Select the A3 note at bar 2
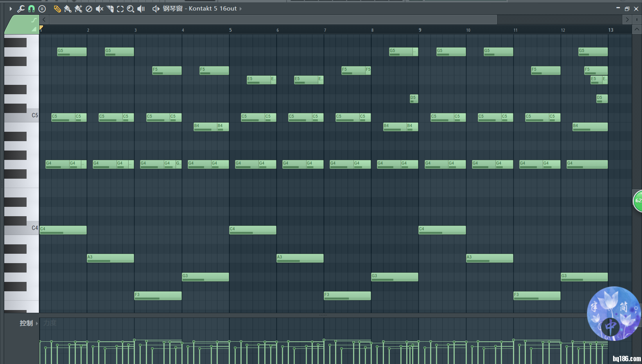This screenshot has width=642, height=364. [110, 258]
